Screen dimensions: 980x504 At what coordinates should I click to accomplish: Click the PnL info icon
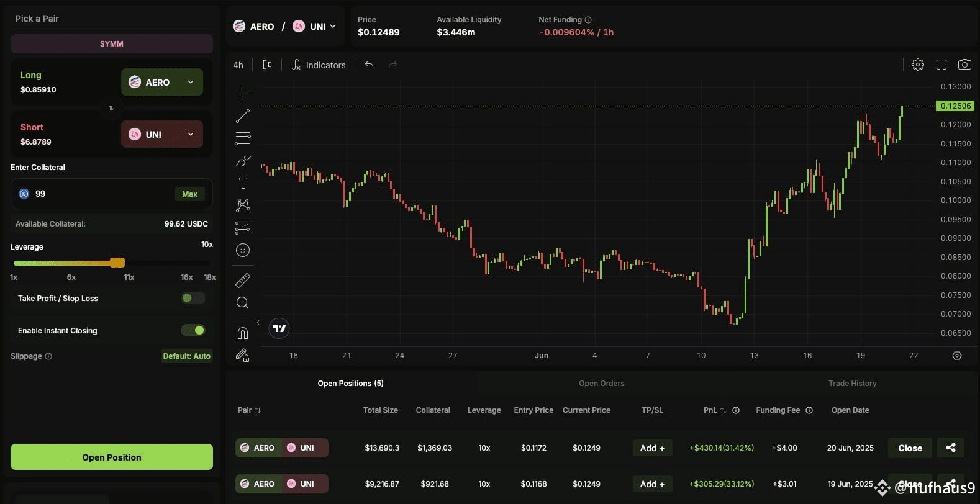736,410
